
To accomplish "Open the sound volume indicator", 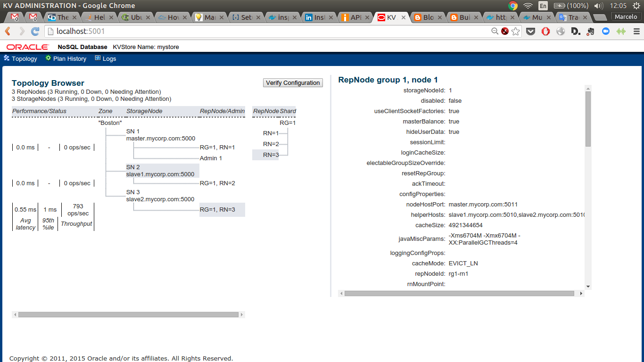I will tap(599, 6).
